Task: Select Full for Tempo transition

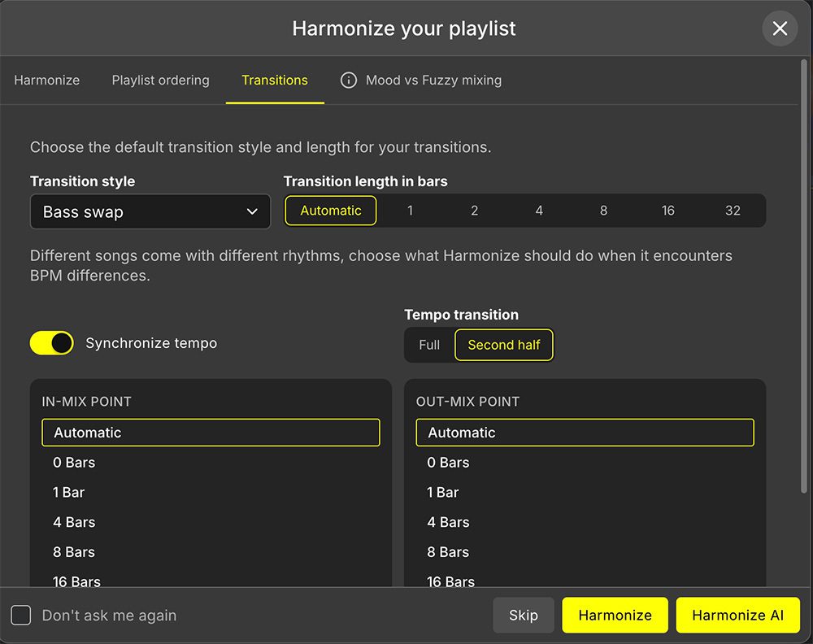Action: [429, 345]
